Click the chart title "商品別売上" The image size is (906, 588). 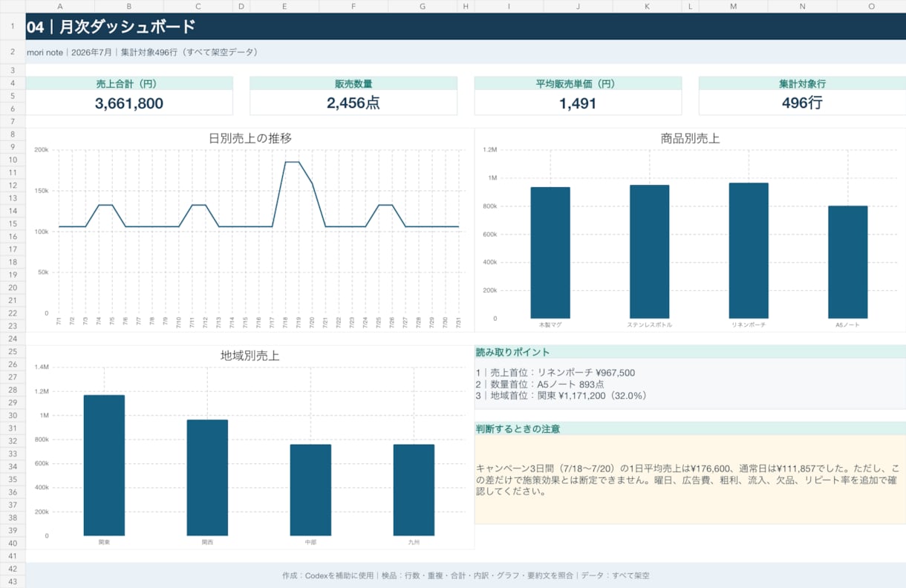690,138
